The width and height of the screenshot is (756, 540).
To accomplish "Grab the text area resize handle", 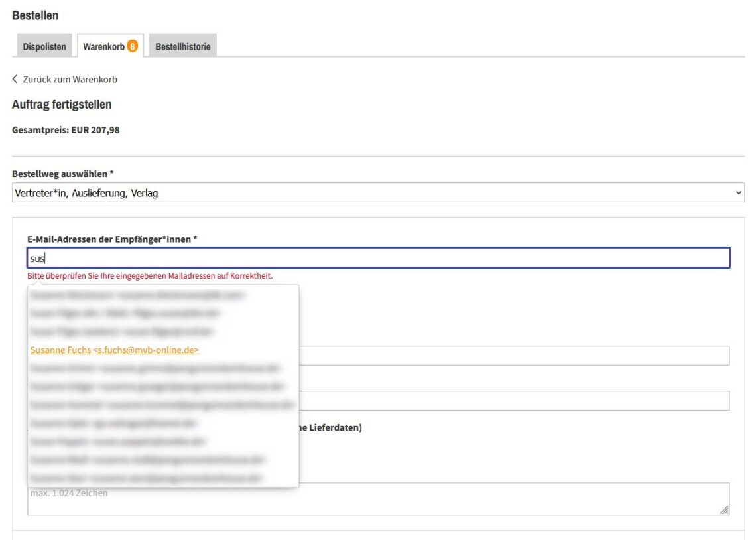I will pos(724,510).
